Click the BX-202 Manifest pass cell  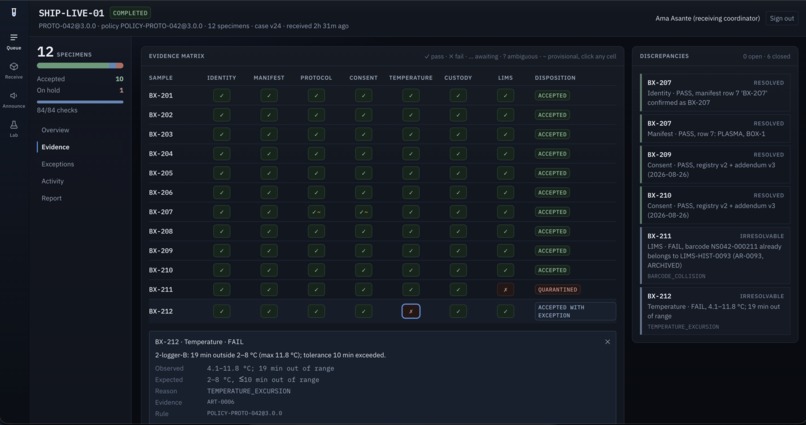coord(269,115)
